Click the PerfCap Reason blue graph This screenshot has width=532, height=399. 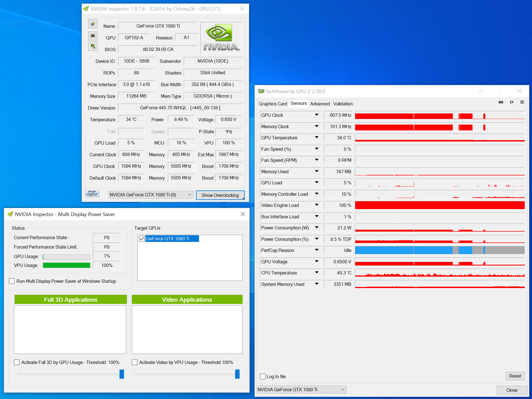(440, 250)
